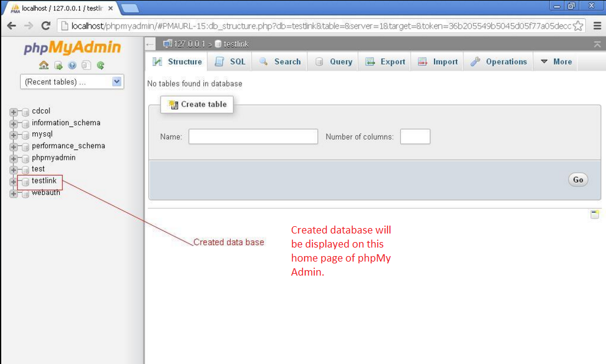Select cdcol database name in sidebar
Viewport: 606px width, 364px height.
click(x=41, y=111)
